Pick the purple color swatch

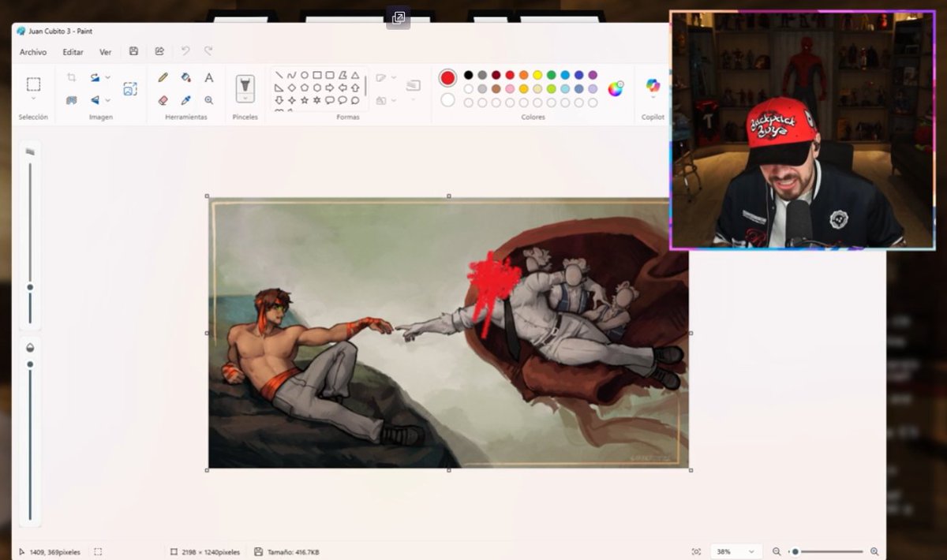pos(593,75)
